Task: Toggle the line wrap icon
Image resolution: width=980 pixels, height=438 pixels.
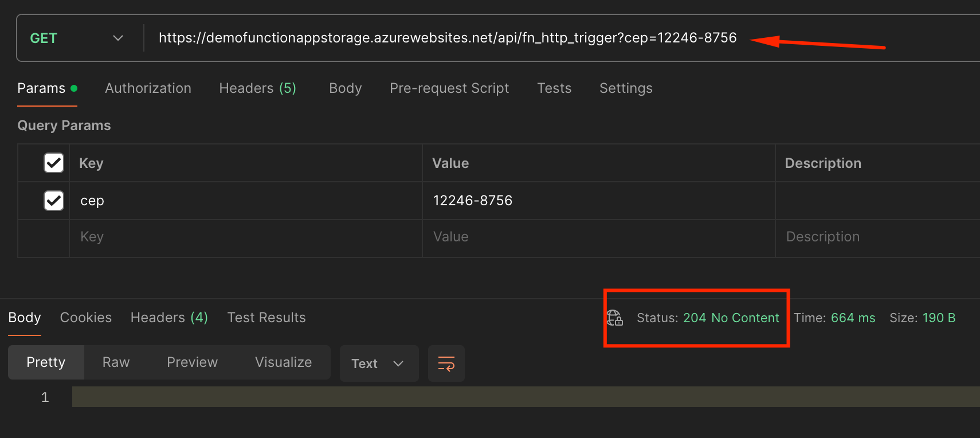Action: [446, 363]
